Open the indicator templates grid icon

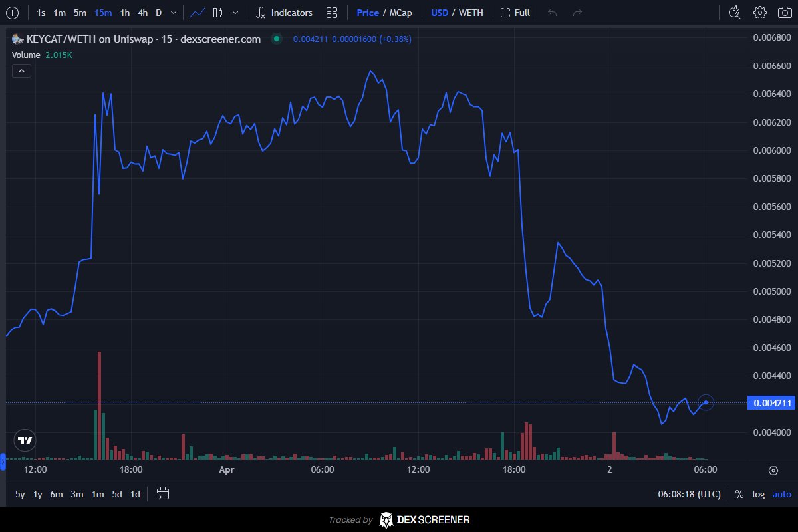332,13
